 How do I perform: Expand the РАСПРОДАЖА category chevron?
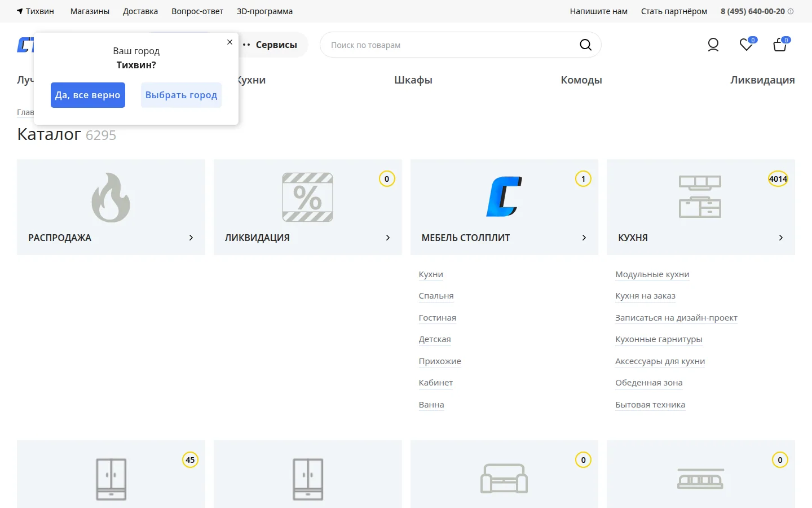(x=191, y=238)
